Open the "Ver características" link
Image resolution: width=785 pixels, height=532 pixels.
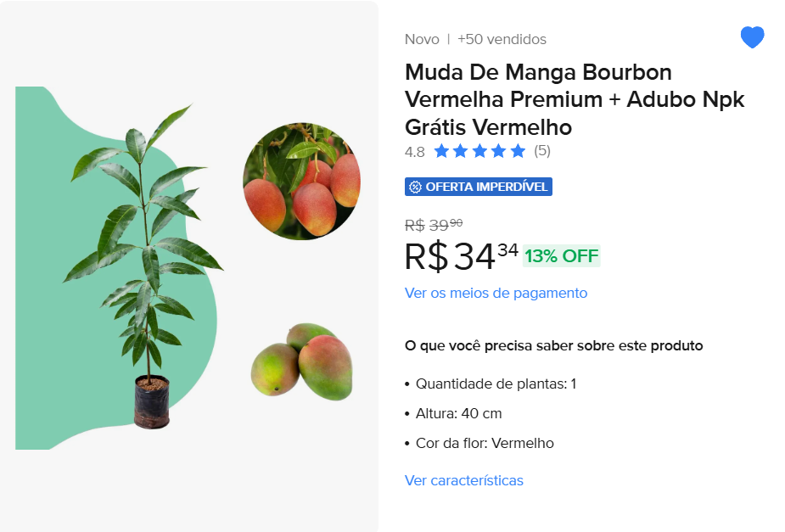coord(463,480)
